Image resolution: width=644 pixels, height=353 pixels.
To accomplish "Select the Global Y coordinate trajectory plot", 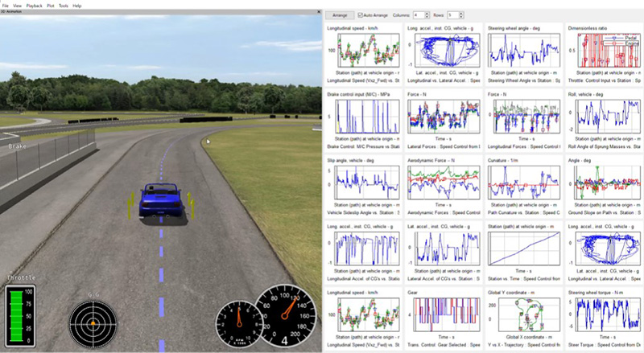I will pos(523,315).
